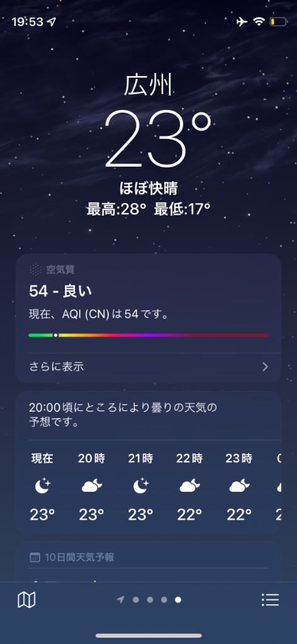
Task: Tap the 現在 moon and stars icon
Action: (x=42, y=486)
